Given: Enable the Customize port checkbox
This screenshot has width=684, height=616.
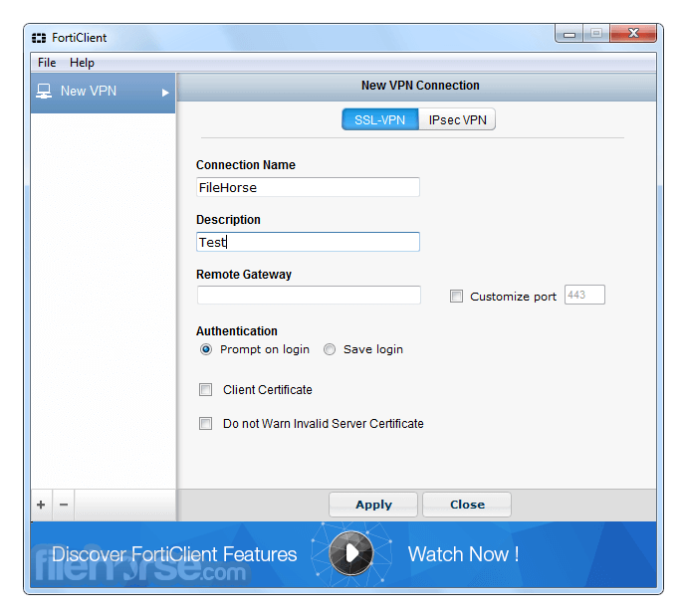Looking at the screenshot, I should click(456, 297).
